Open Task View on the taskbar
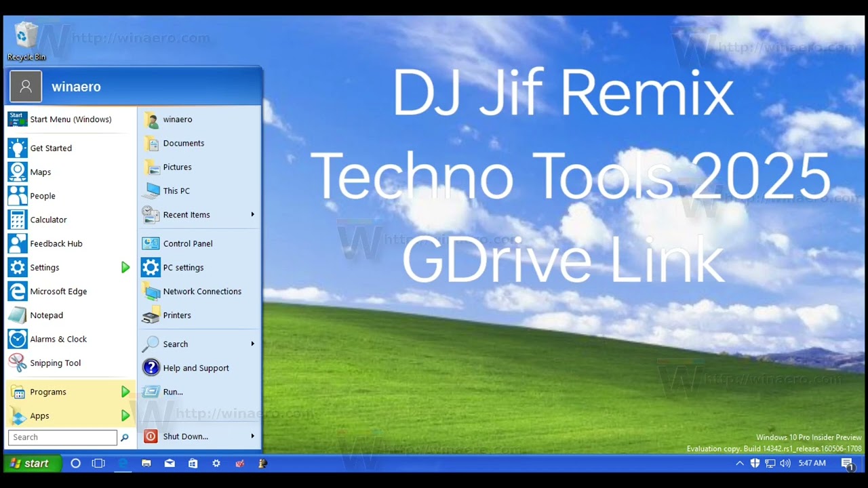 click(x=98, y=463)
